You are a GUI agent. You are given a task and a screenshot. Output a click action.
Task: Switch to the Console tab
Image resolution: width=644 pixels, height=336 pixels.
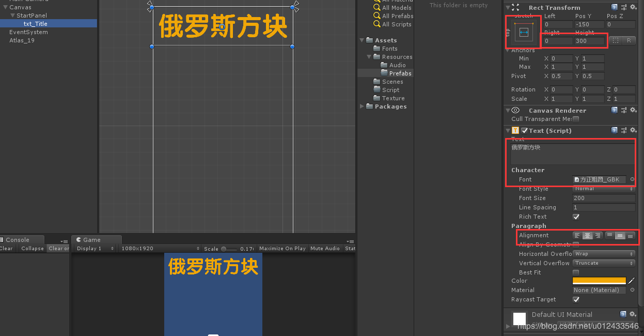pos(21,240)
